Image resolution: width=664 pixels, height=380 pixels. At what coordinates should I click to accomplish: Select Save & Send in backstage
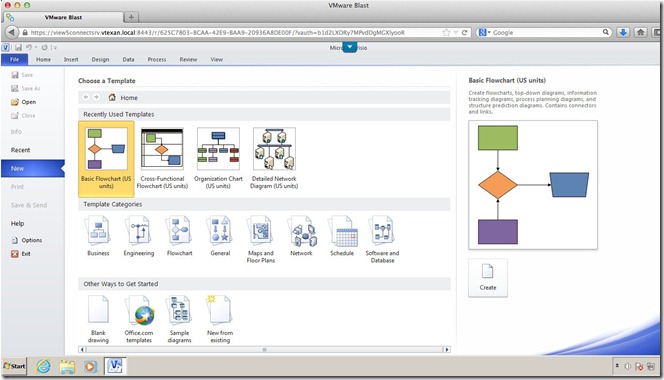[x=29, y=205]
